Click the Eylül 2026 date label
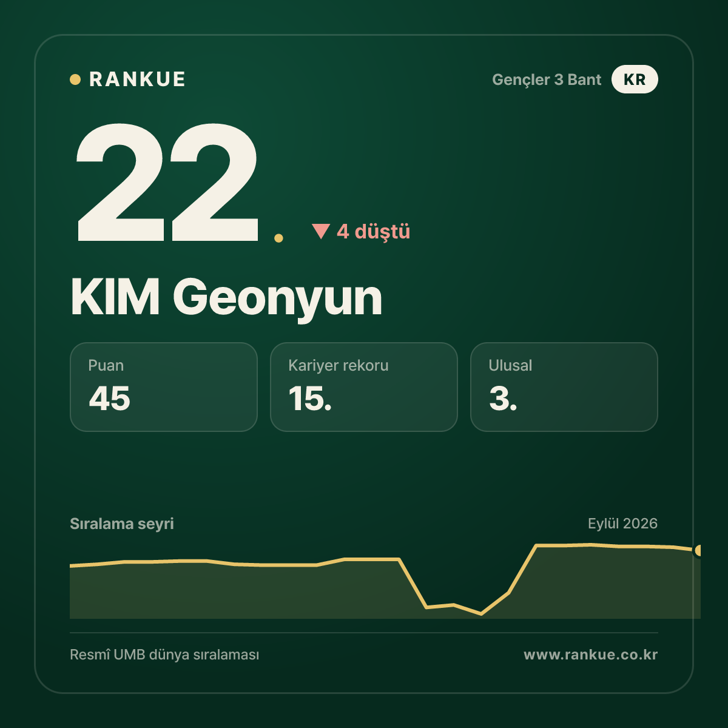 click(623, 524)
